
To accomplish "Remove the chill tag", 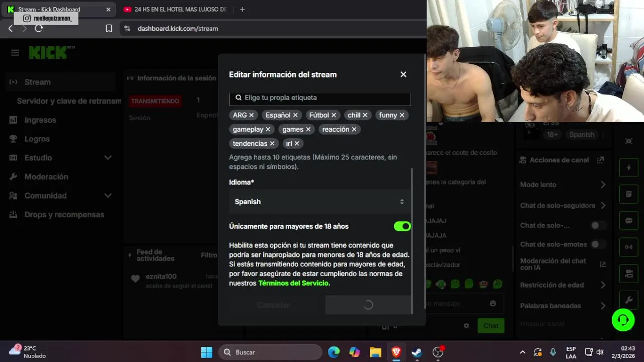I will (365, 115).
